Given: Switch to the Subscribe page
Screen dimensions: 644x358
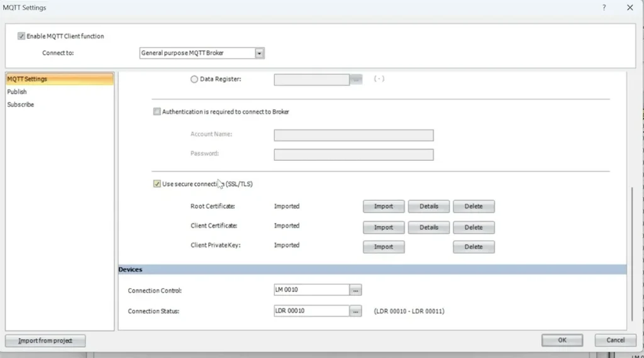Looking at the screenshot, I should (x=21, y=104).
